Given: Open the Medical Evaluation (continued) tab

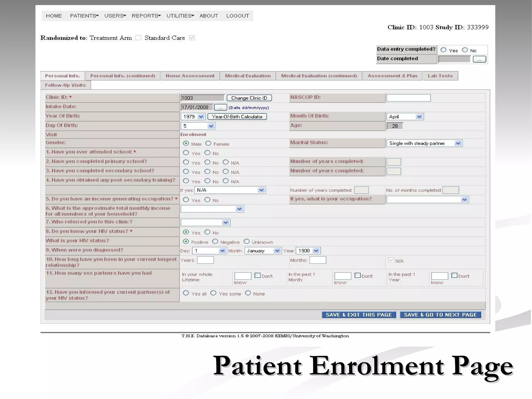Looking at the screenshot, I should point(319,76).
